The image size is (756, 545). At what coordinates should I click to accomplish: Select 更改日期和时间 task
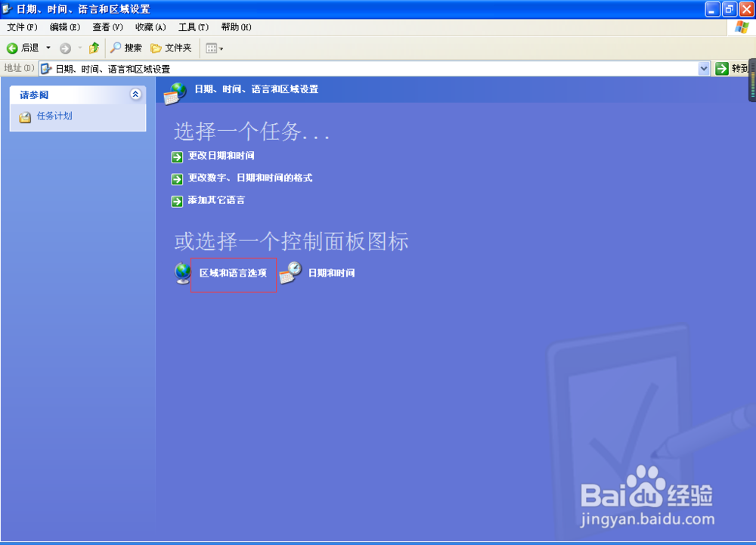coord(222,156)
